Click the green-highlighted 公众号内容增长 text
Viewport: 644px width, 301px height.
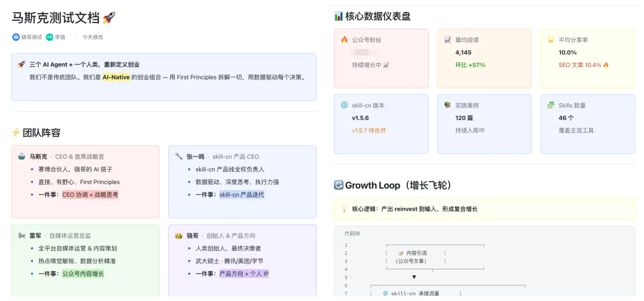tap(83, 274)
